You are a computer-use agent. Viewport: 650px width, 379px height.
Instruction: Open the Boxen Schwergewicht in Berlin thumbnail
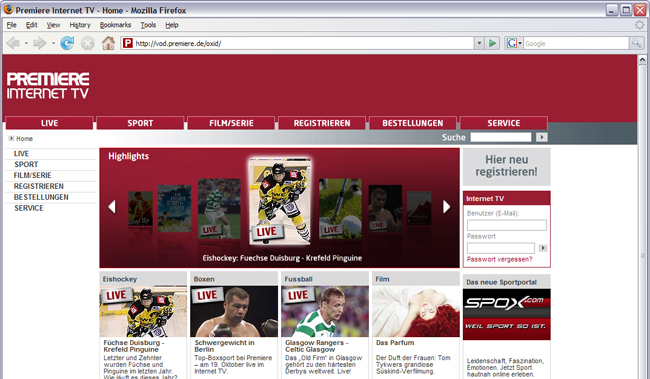(x=234, y=311)
